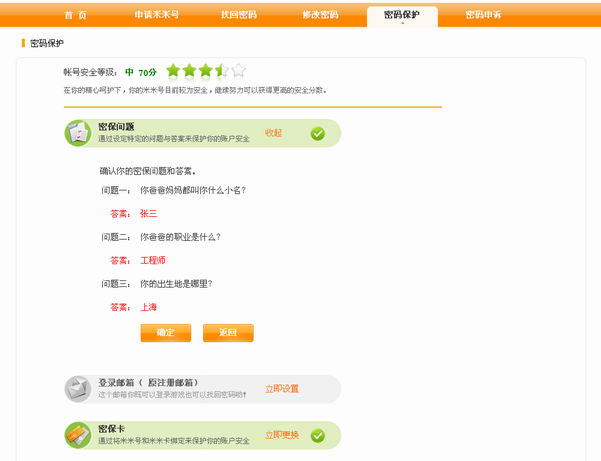The image size is (601, 461).
Task: Click the green checkmark beside 收起
Action: 318,133
